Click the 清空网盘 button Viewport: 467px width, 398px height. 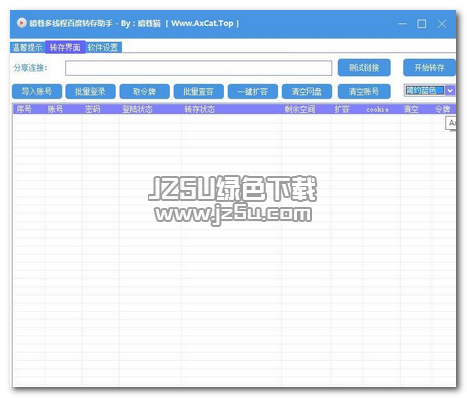(307, 91)
